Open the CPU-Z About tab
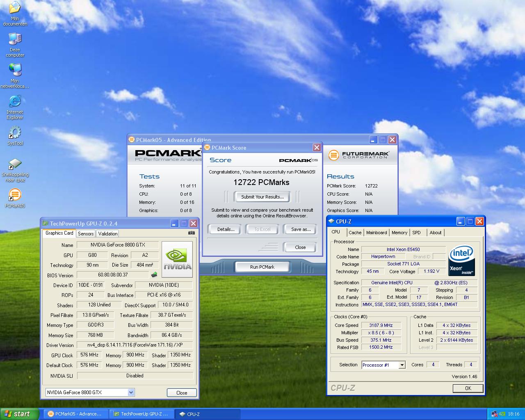The height and width of the screenshot is (420, 525). point(436,233)
